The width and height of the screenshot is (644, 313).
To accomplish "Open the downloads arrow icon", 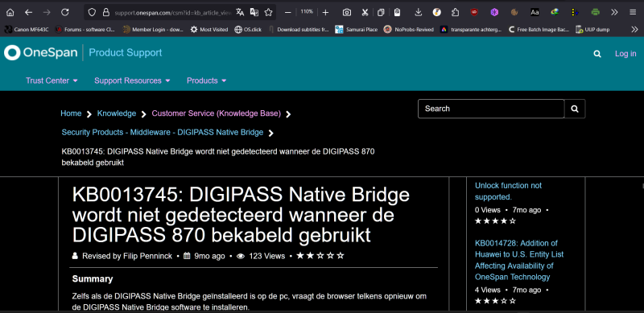I will pos(418,12).
